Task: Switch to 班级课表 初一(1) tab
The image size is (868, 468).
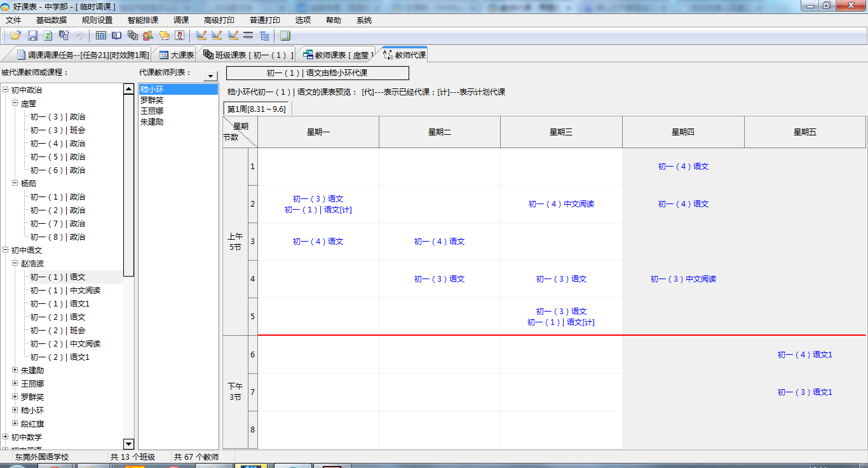Action: pos(248,55)
